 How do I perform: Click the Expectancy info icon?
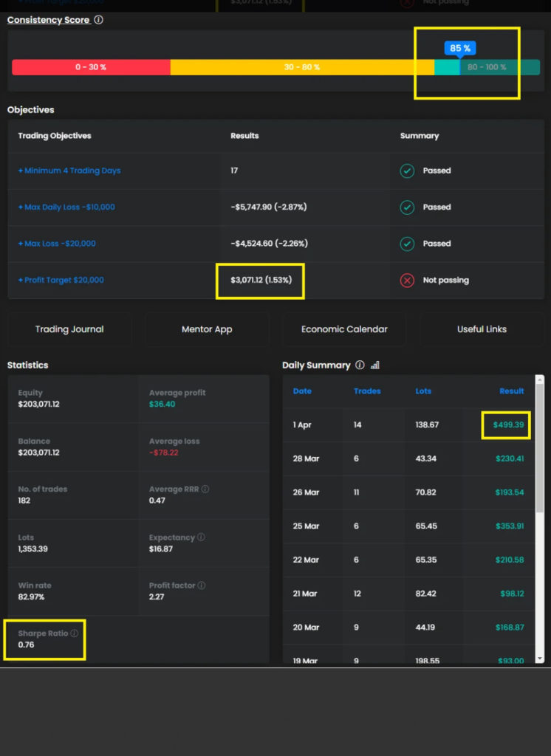(x=201, y=537)
